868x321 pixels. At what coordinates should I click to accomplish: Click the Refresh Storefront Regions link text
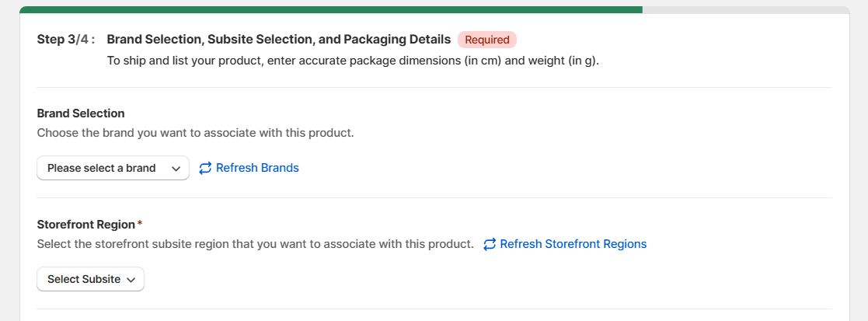click(573, 244)
